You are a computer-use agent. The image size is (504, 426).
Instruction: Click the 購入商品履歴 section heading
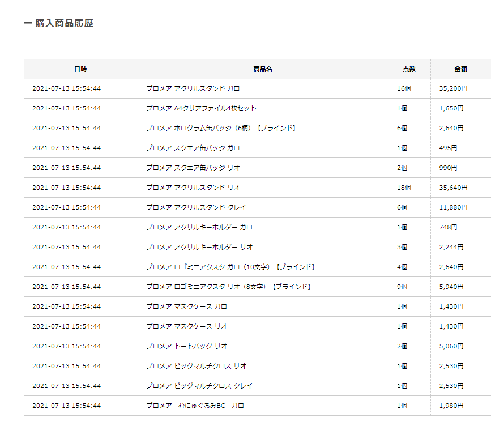pos(65,23)
